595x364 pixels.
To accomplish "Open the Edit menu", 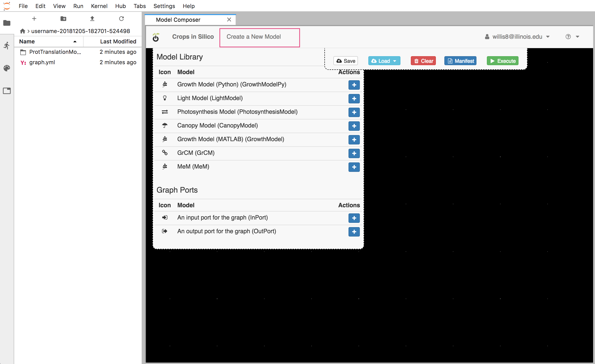I will click(40, 6).
